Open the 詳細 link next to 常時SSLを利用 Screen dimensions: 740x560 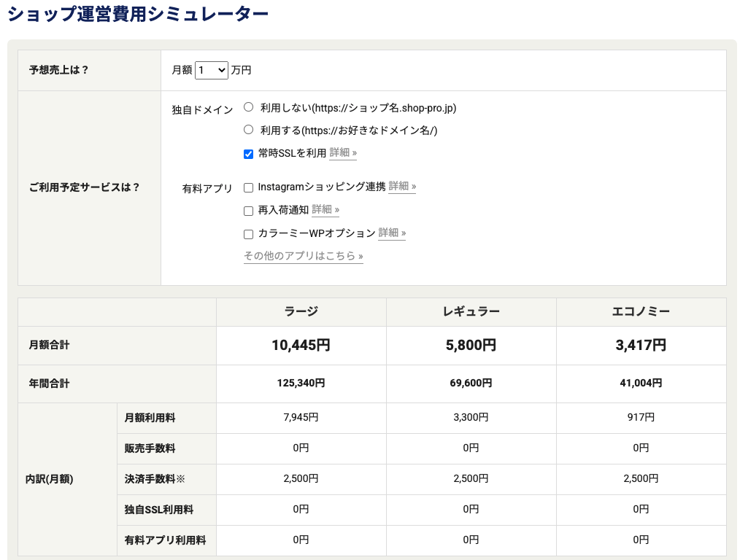[342, 153]
